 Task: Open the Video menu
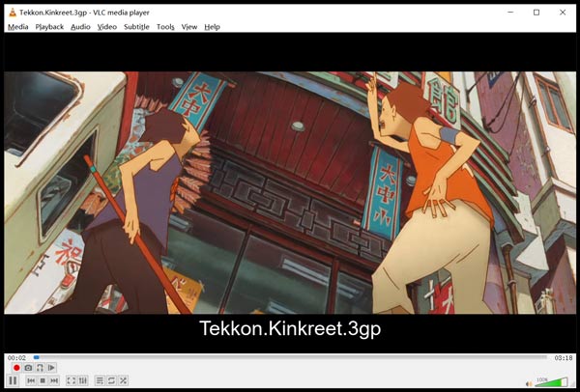tap(107, 27)
